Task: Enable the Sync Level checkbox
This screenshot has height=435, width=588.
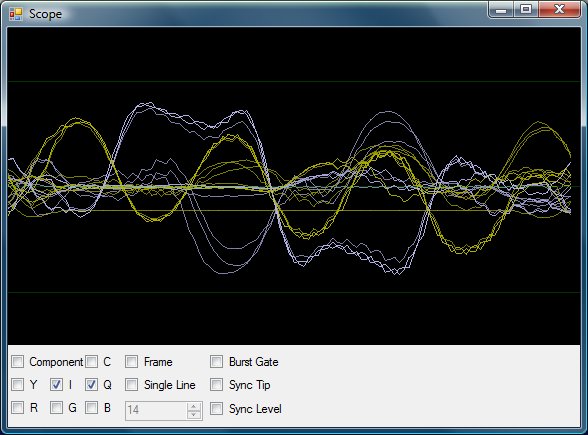Action: 216,409
